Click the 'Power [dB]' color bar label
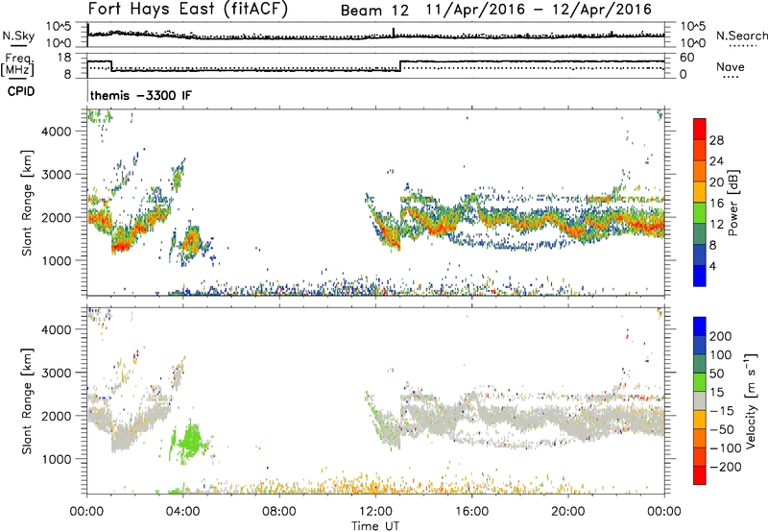 (732, 203)
